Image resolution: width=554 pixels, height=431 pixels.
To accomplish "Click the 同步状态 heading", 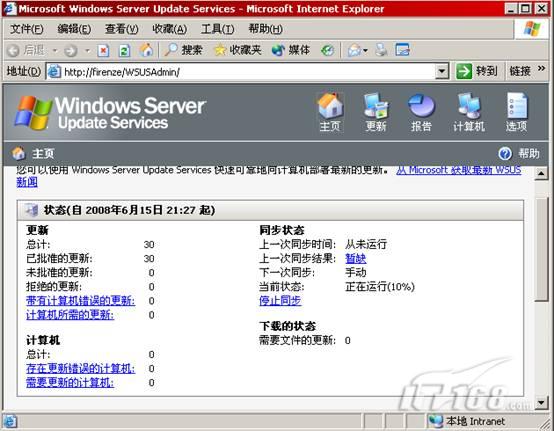I will click(x=282, y=230).
